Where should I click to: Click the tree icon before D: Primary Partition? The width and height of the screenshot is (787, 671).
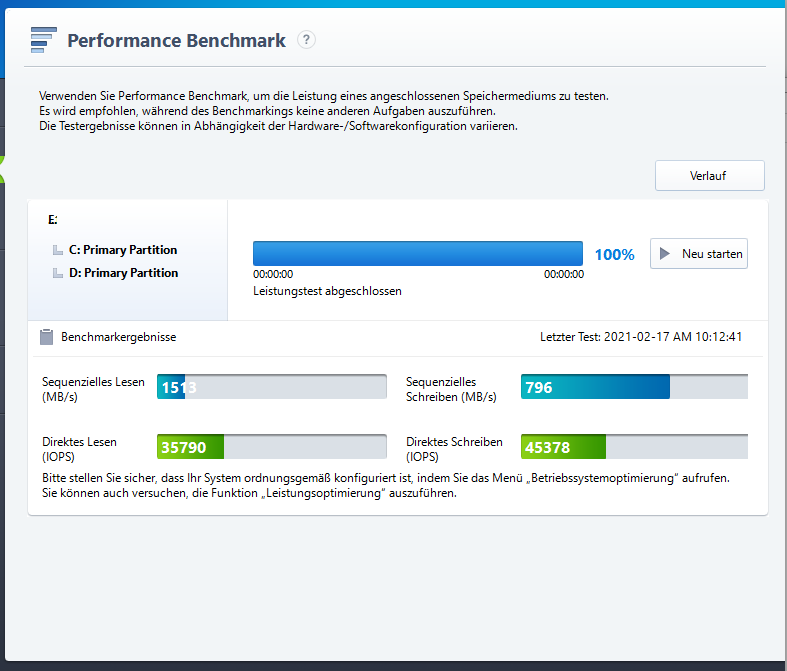[x=58, y=273]
